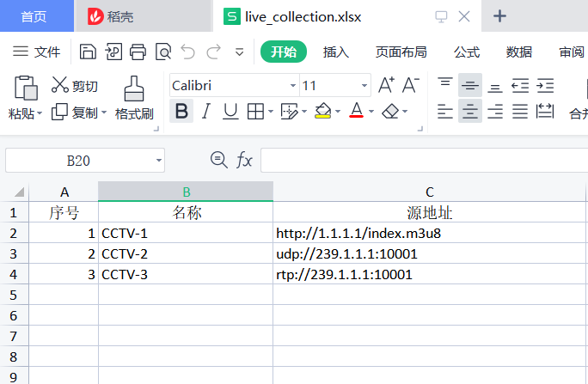Open the font size 11 dropdown
The height and width of the screenshot is (384, 588).
tap(364, 86)
